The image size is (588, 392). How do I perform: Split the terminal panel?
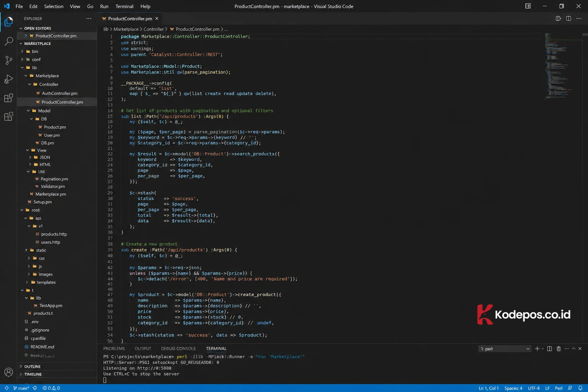tap(549, 349)
